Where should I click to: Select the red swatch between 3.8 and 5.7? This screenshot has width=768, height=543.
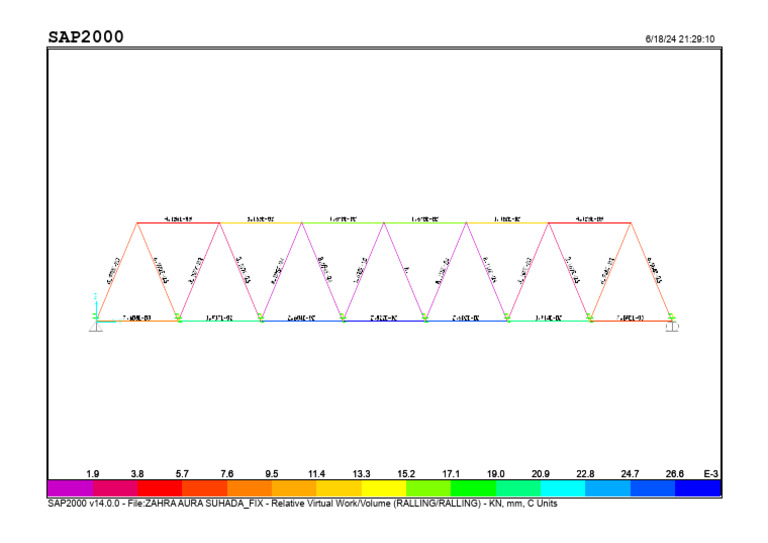point(160,488)
